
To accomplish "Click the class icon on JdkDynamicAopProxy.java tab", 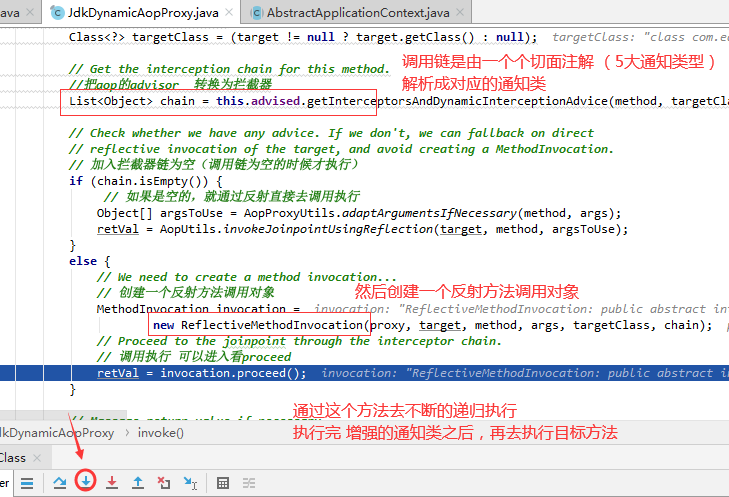I will pos(57,13).
